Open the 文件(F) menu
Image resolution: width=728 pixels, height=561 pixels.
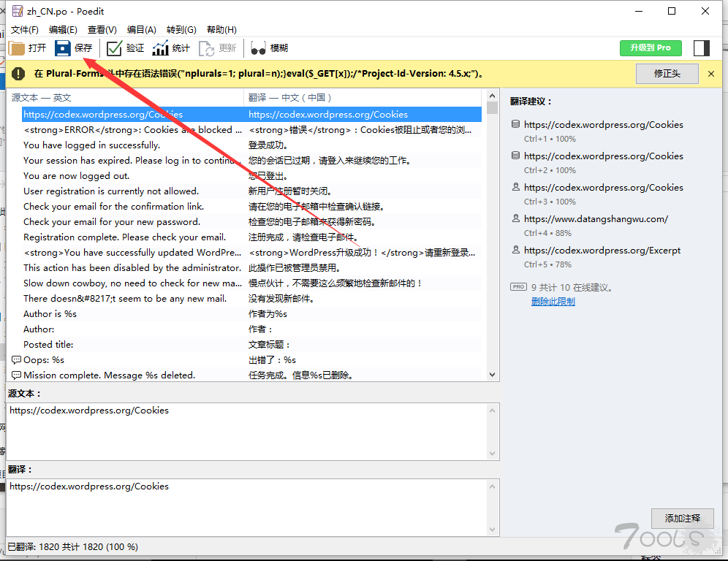(25, 30)
